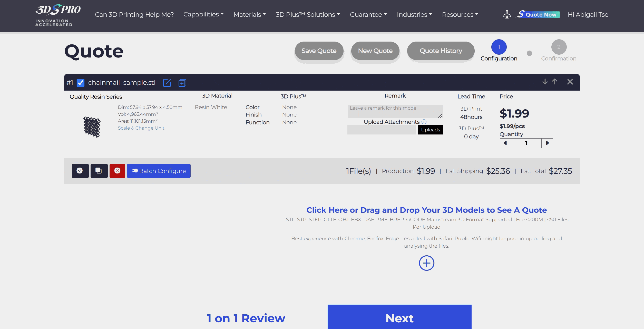This screenshot has height=329, width=644.
Task: Click the remark text area
Action: tap(395, 112)
